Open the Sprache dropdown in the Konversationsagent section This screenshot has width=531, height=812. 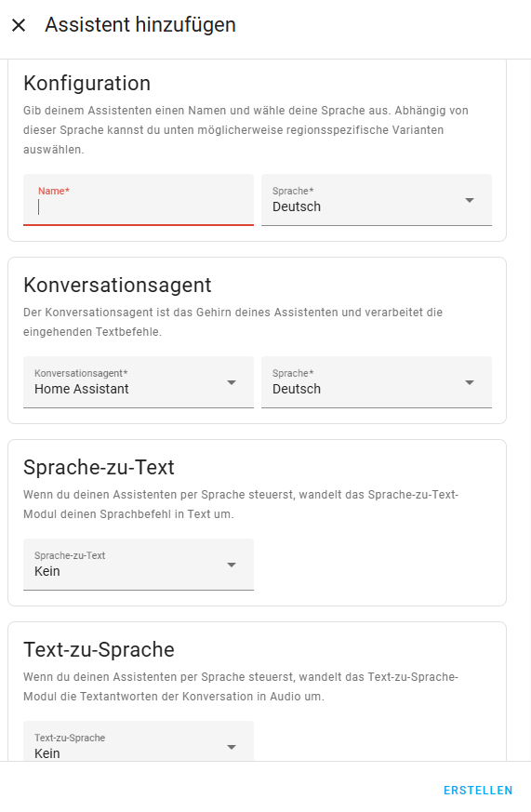point(377,382)
